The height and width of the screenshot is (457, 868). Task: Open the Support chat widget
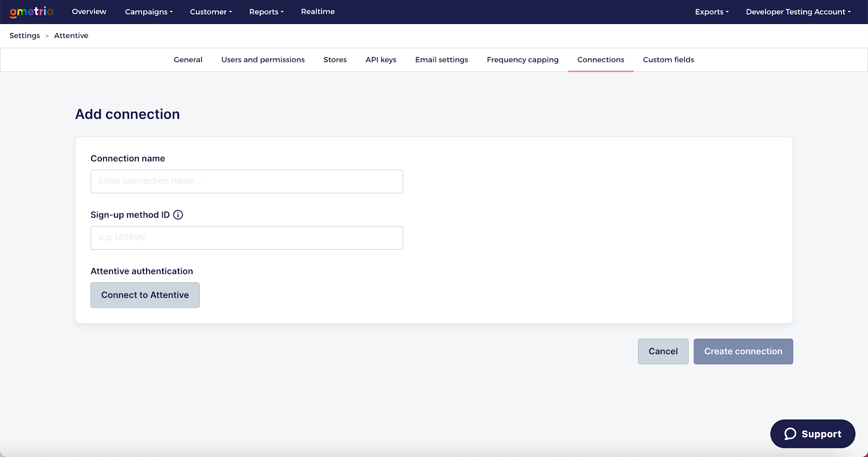(813, 434)
